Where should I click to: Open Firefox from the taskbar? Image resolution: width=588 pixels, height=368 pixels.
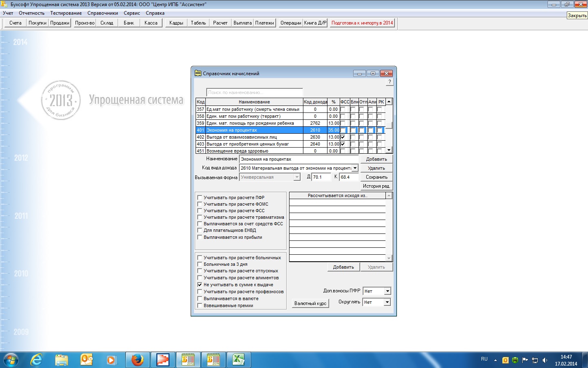(x=137, y=360)
